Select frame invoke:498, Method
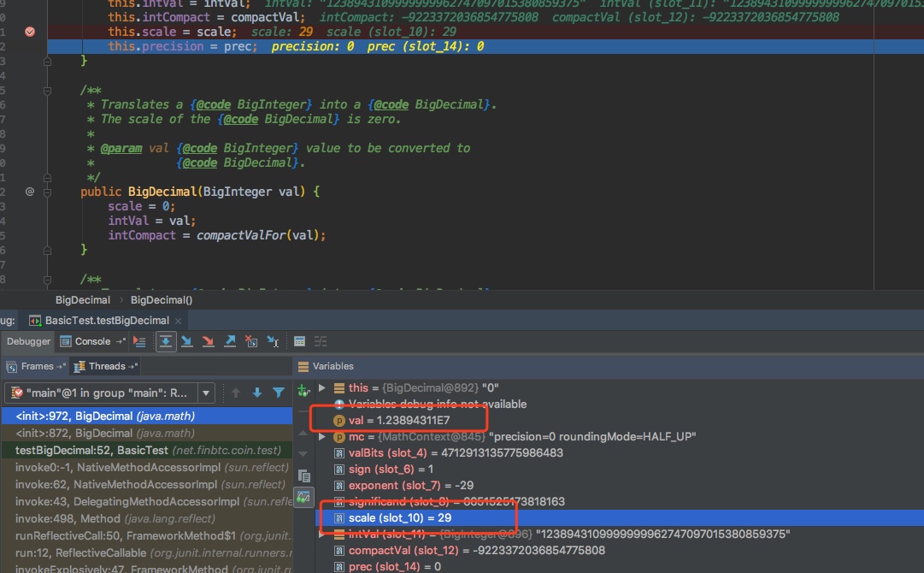924x573 pixels. (x=147, y=519)
